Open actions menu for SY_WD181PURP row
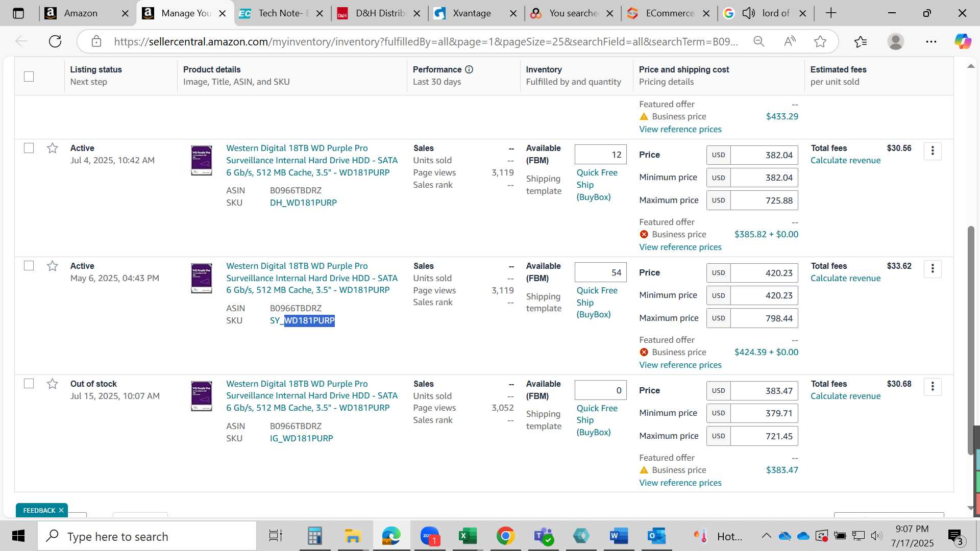Viewport: 980px width, 551px height. click(933, 269)
